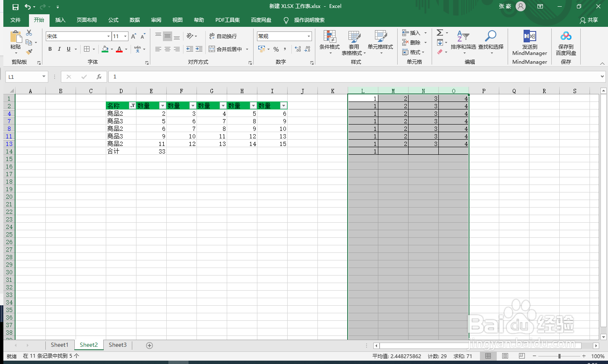The width and height of the screenshot is (608, 364).
Task: Increase font size with the larger A icon
Action: [134, 36]
